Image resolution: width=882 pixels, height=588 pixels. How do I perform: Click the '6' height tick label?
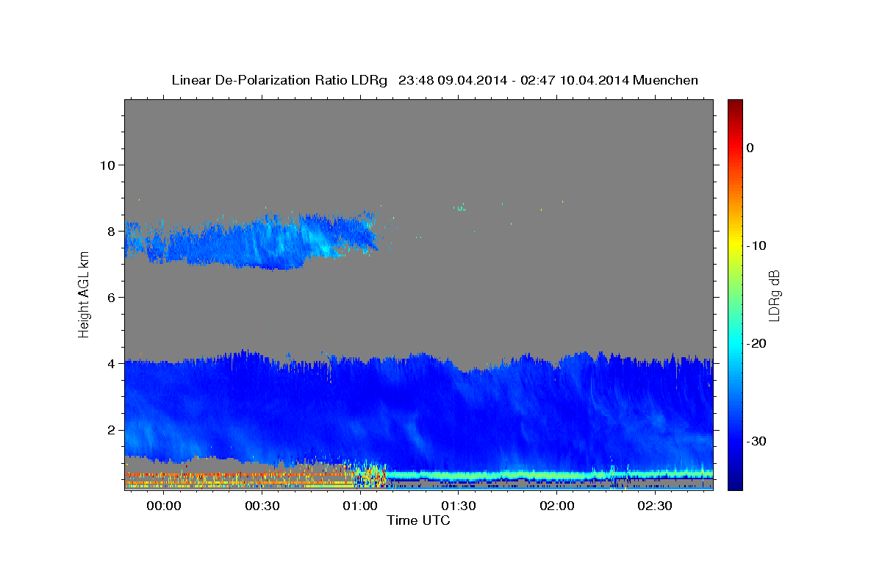tap(110, 297)
